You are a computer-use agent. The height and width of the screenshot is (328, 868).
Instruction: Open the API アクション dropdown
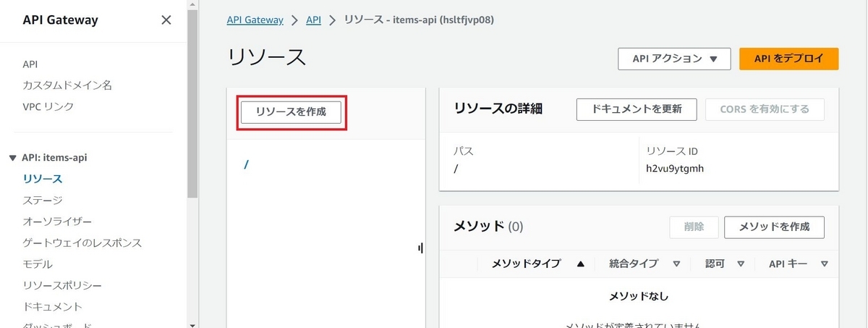(673, 59)
